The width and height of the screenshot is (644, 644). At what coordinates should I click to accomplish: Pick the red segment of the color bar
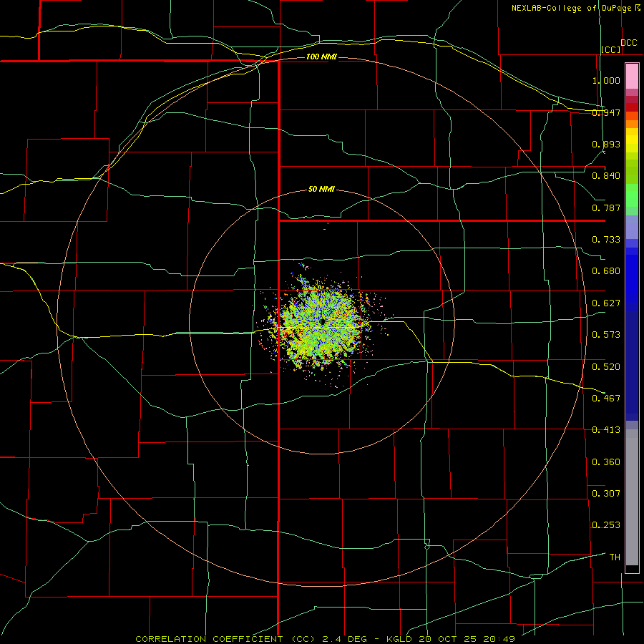coord(632,107)
